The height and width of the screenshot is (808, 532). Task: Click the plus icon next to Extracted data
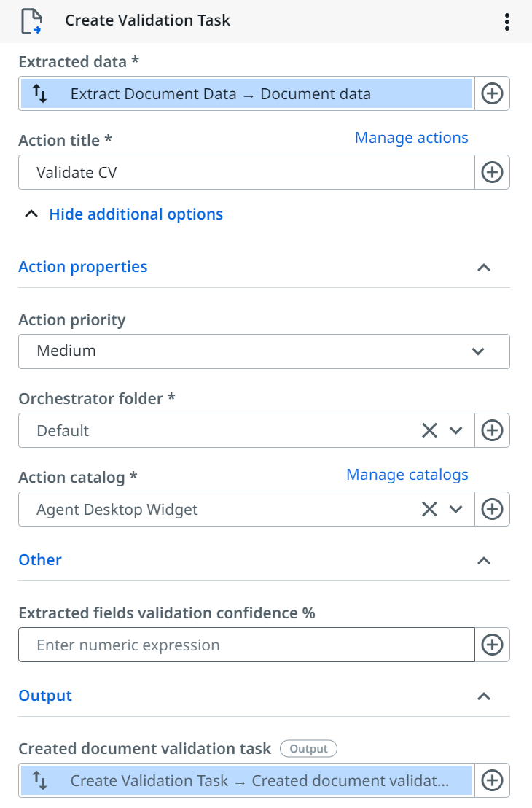click(493, 93)
